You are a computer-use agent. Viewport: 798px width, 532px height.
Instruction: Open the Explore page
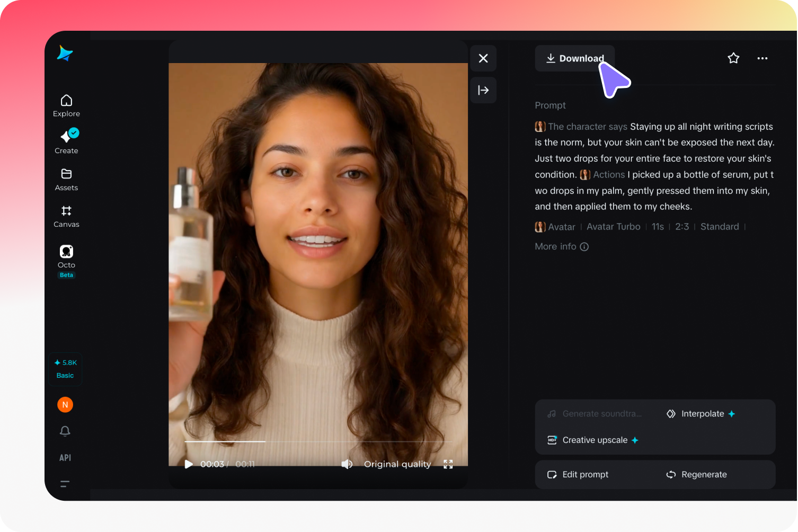(x=66, y=106)
